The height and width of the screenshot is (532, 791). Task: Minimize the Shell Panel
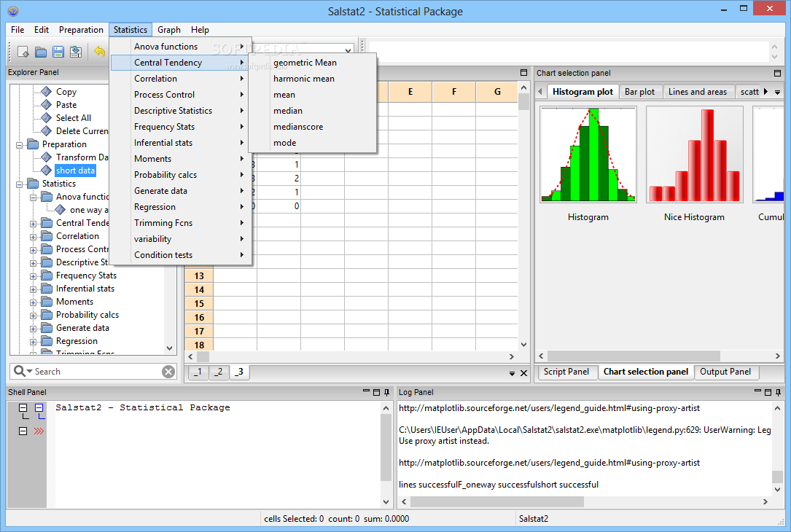pos(366,391)
